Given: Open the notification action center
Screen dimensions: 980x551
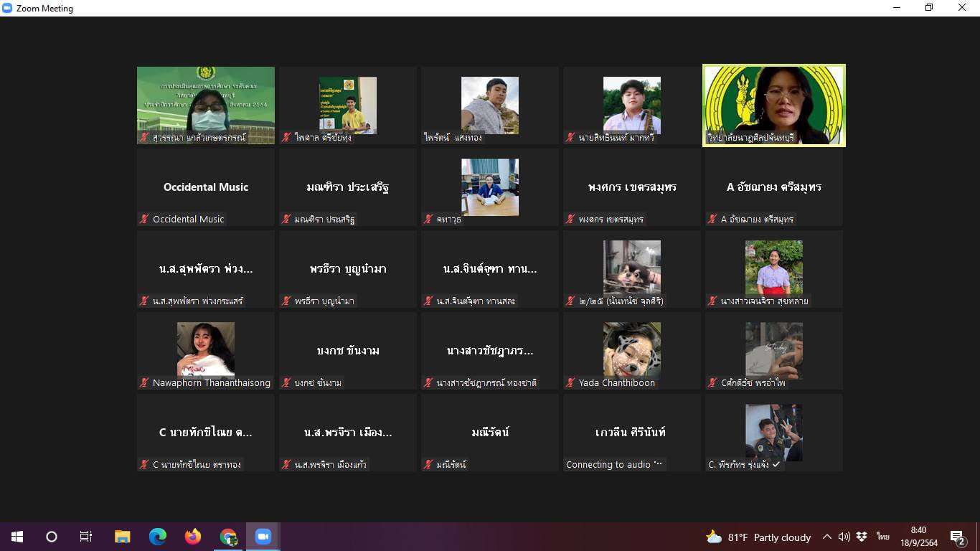Looking at the screenshot, I should coord(957,537).
